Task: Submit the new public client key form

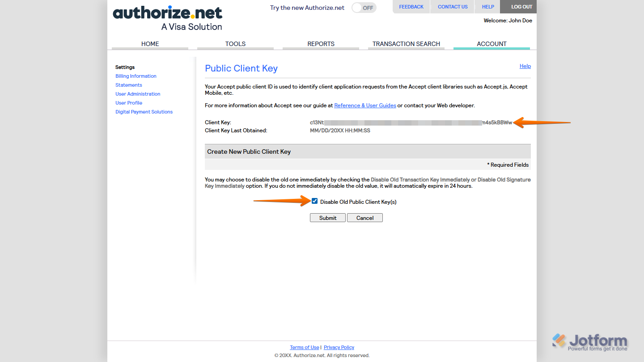Action: (x=327, y=218)
